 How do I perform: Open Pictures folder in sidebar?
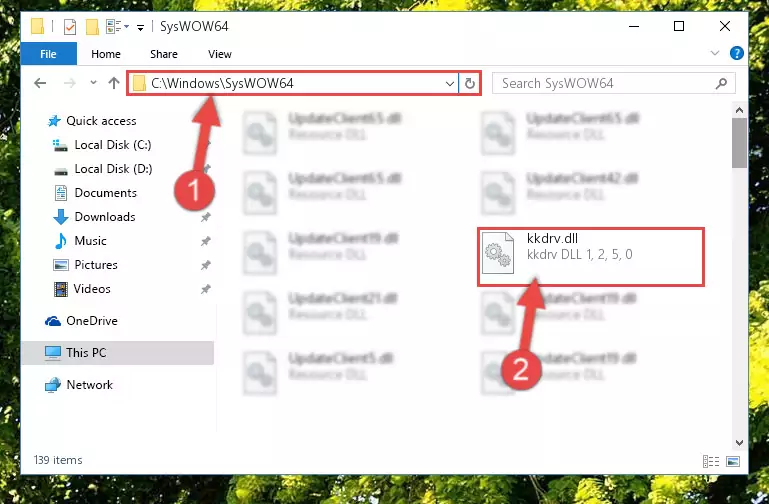click(x=96, y=265)
